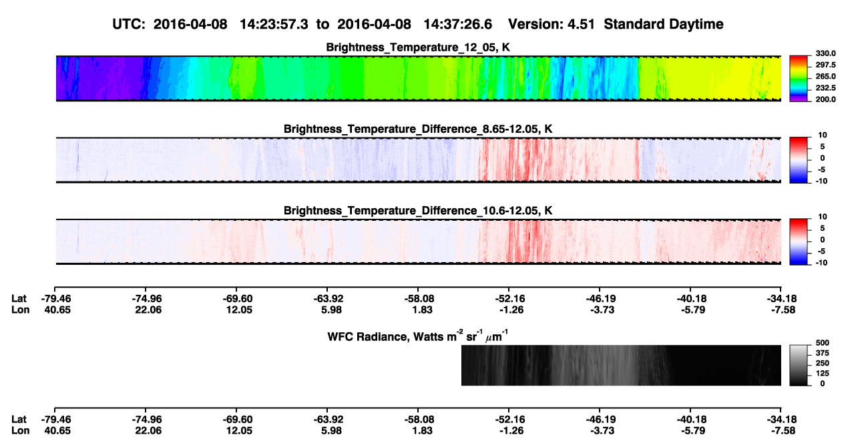Click the 12.05 brightness temperature image strip
Screen dimensions: 868x445
(x=418, y=79)
